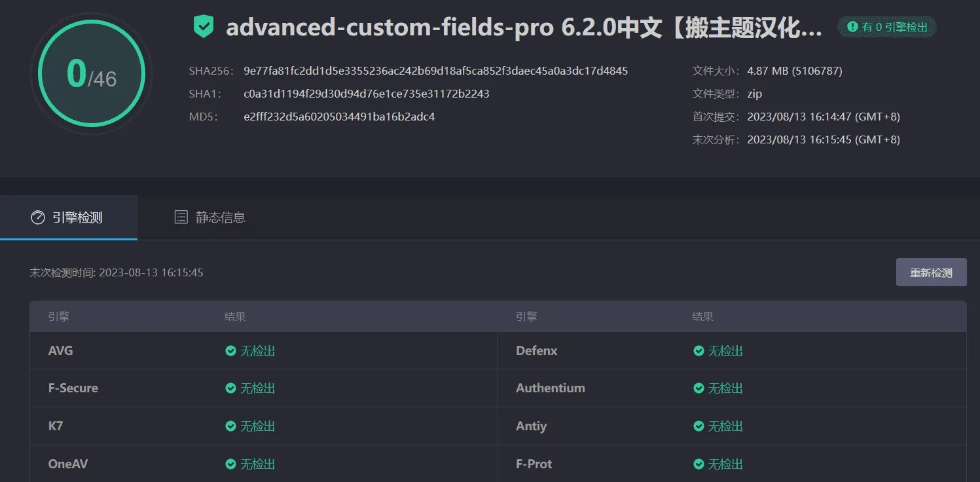
Task: Click the document icon on 静态信息 tab
Action: click(181, 217)
